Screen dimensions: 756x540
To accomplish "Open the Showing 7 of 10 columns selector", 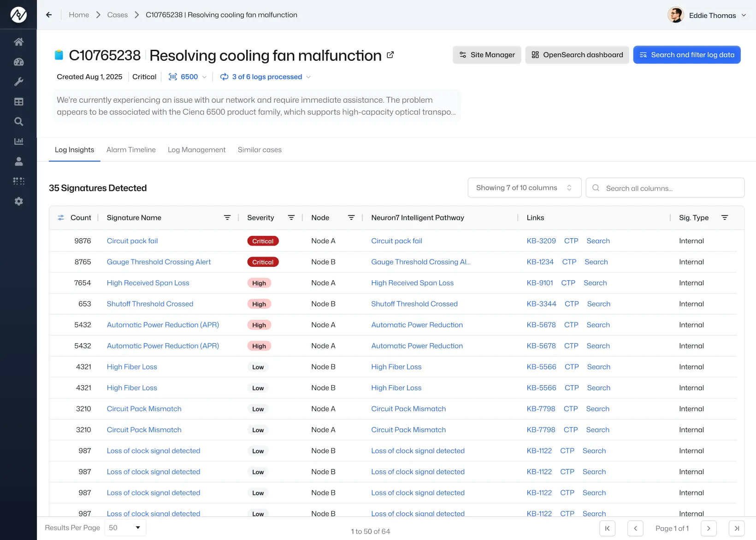I will point(525,188).
